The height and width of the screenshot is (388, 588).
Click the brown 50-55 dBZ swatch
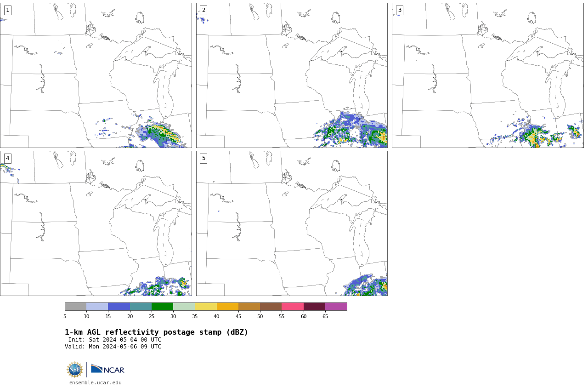[x=271, y=307]
